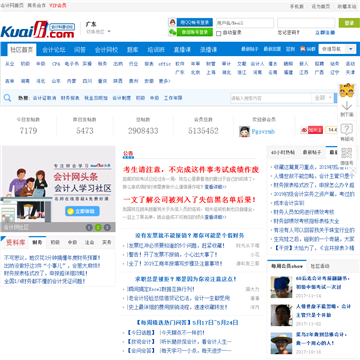Select the 财务 tab in 资料库
The width and height of the screenshot is (360, 360).
click(37, 242)
